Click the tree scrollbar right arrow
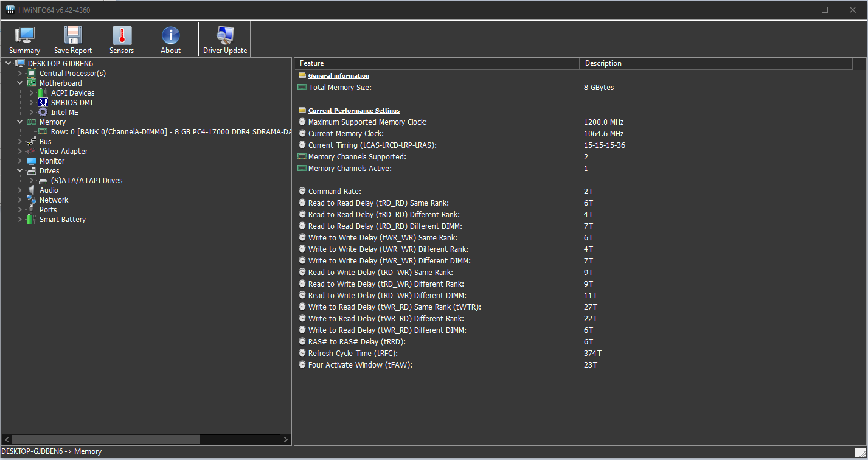Image resolution: width=868 pixels, height=460 pixels. click(x=286, y=439)
